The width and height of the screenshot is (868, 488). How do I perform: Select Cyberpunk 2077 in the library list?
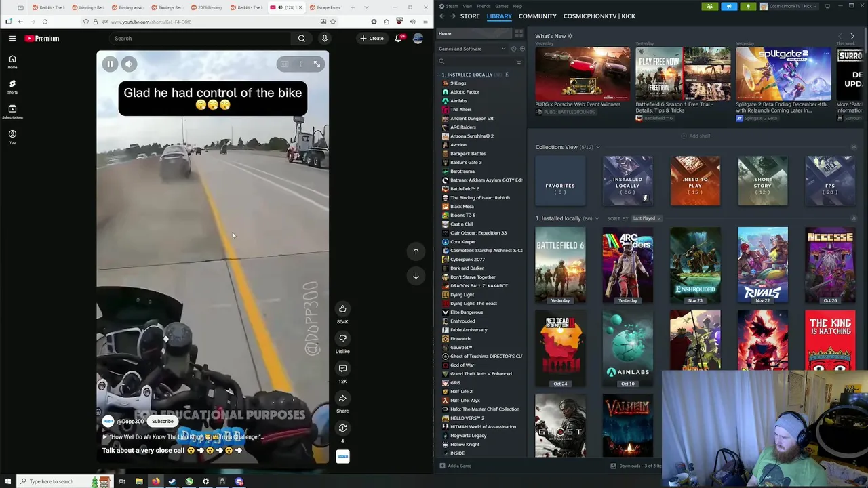[467, 260]
